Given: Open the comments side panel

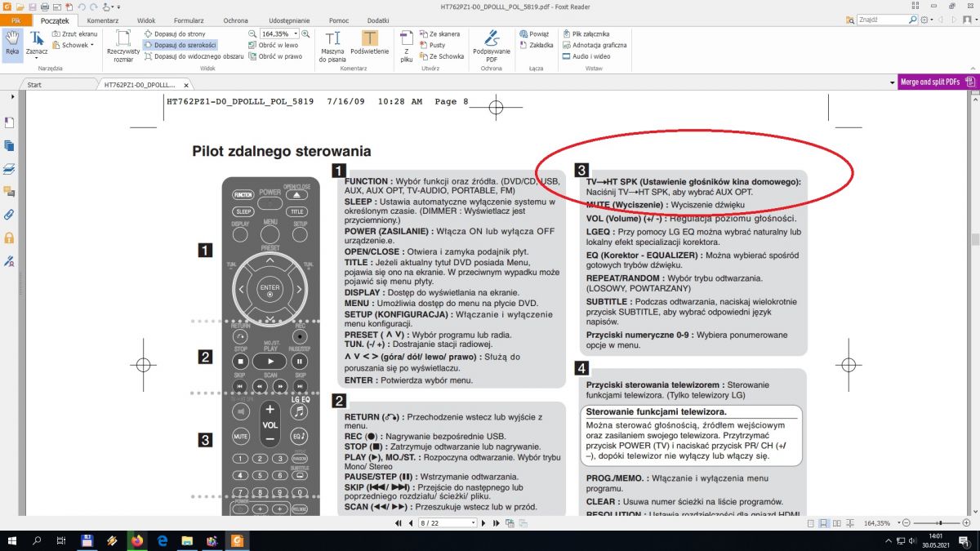Looking at the screenshot, I should (x=9, y=192).
